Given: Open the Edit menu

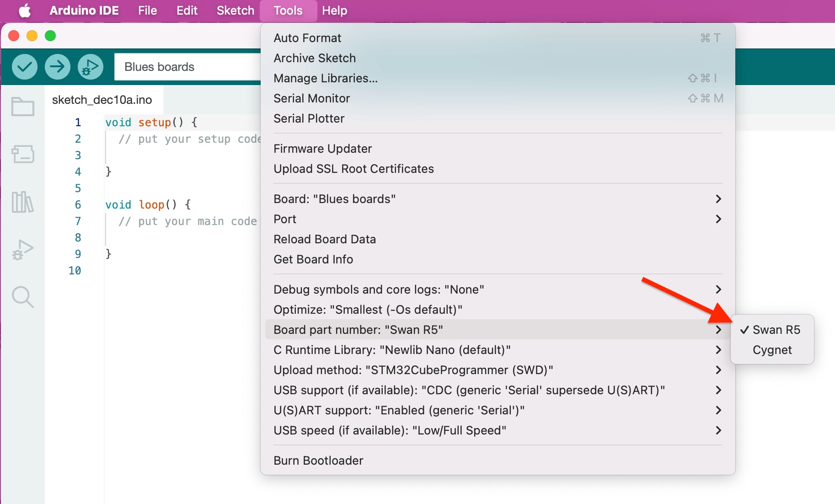Looking at the screenshot, I should point(187,11).
